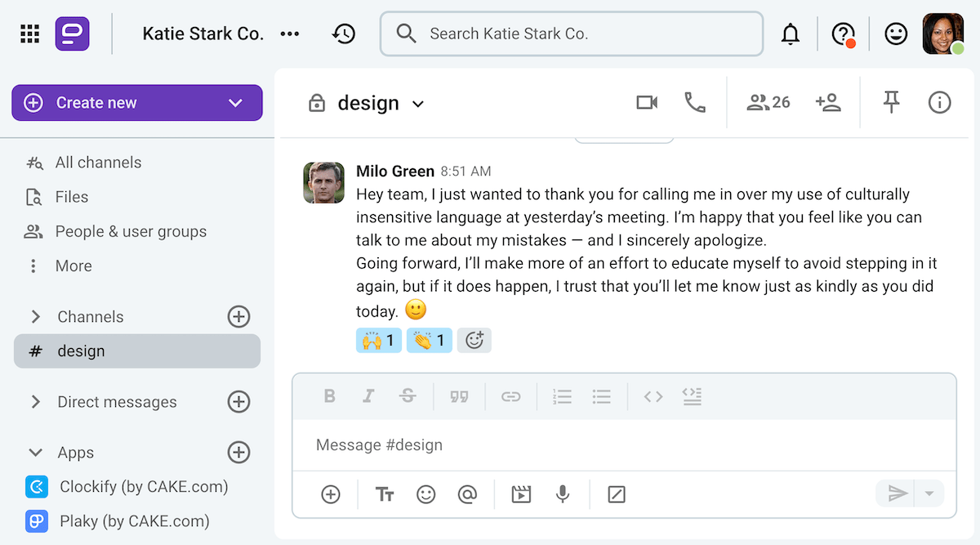Toggle the raised hands reaction on Milo's message
980x545 pixels.
tap(378, 340)
